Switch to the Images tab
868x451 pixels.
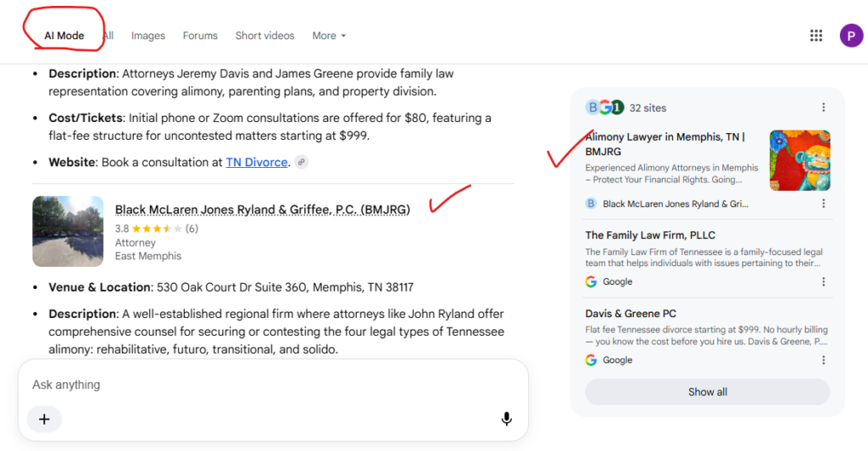point(147,36)
